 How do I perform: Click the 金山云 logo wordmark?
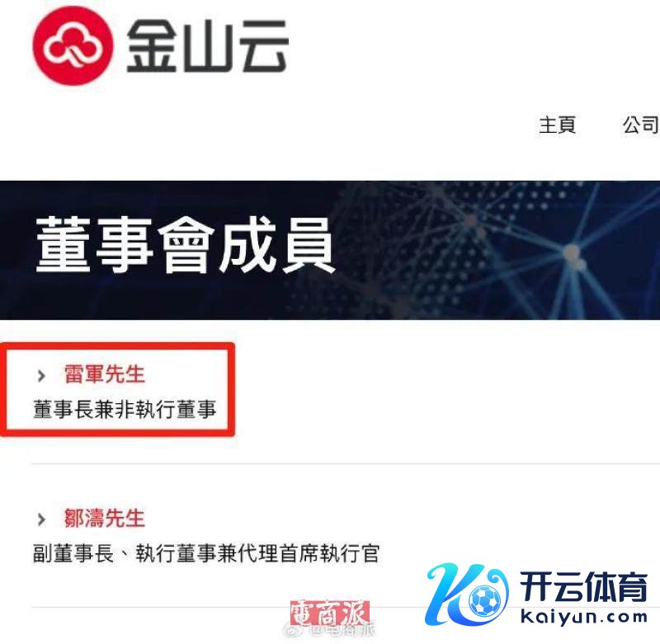[208, 46]
